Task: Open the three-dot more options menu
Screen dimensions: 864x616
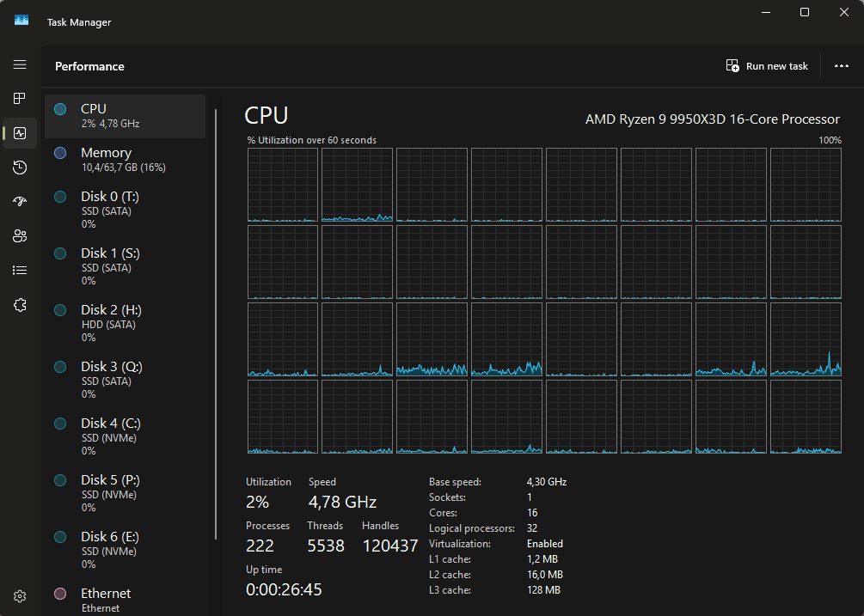Action: click(842, 66)
